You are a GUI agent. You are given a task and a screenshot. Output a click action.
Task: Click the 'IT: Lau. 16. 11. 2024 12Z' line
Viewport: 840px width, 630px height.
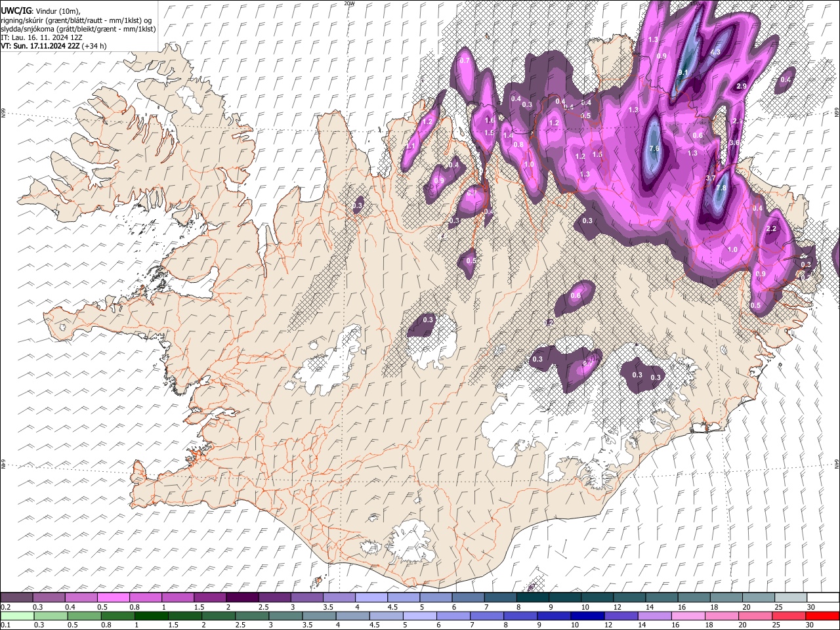42,37
